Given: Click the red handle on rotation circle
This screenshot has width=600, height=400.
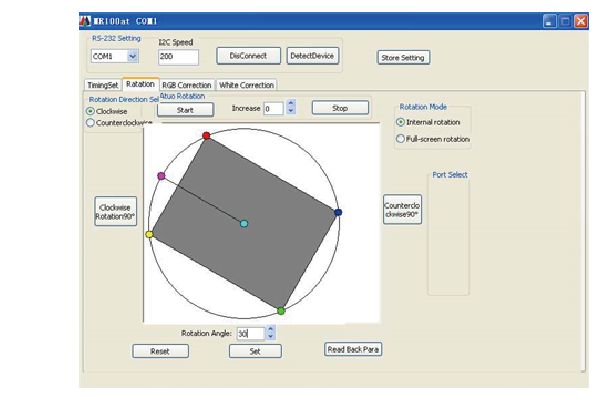Looking at the screenshot, I should [x=206, y=135].
